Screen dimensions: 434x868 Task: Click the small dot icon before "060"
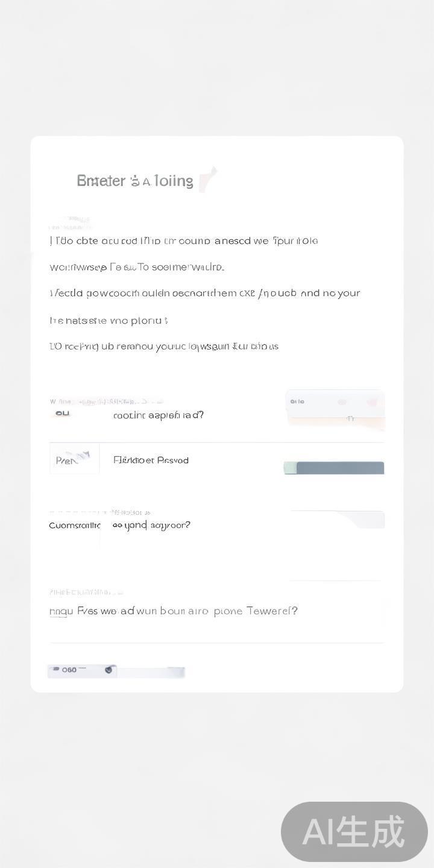[x=55, y=670]
